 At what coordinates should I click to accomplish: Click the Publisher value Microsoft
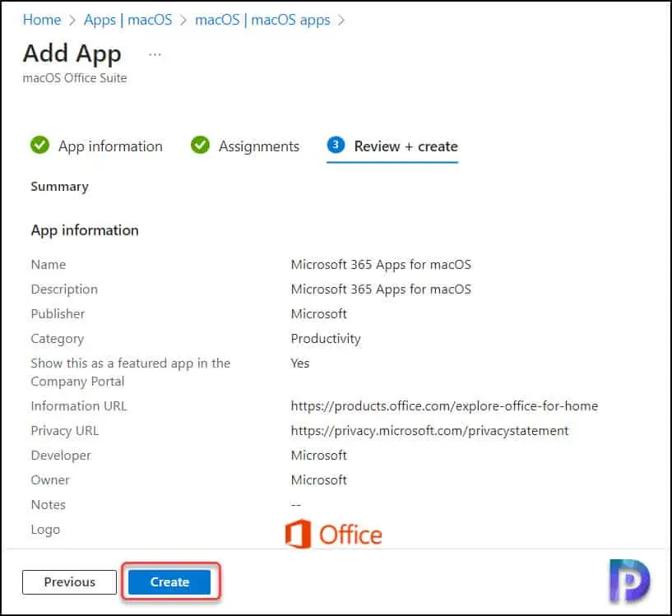[319, 314]
